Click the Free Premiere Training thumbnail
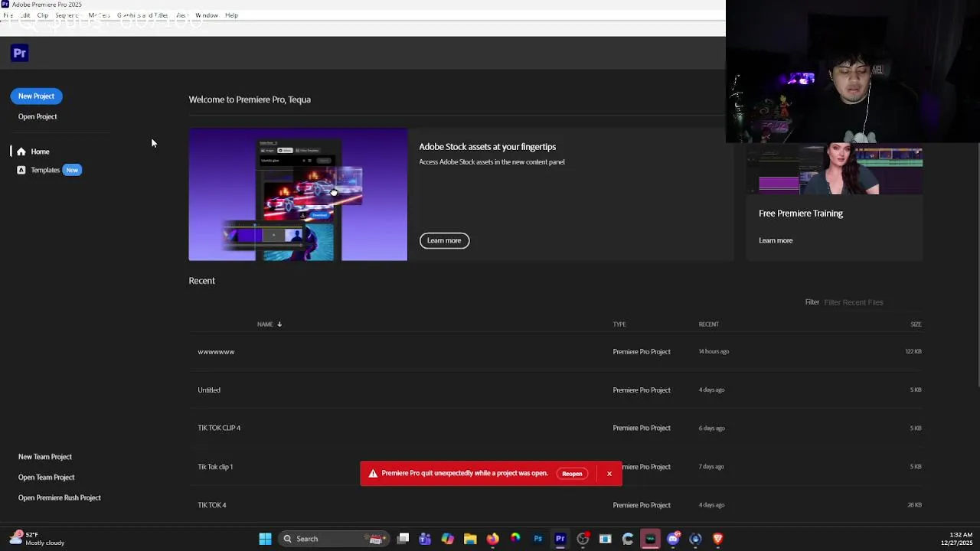This screenshot has height=551, width=980. (835, 169)
